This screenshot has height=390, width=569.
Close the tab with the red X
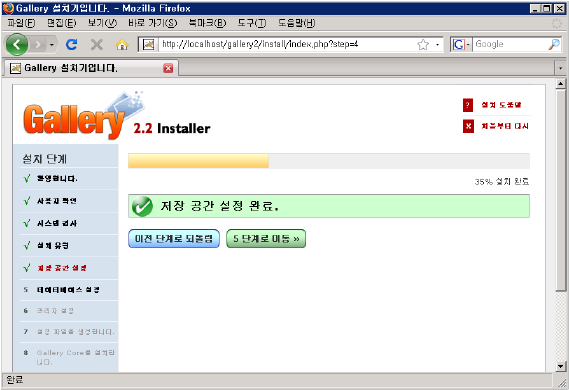point(168,68)
